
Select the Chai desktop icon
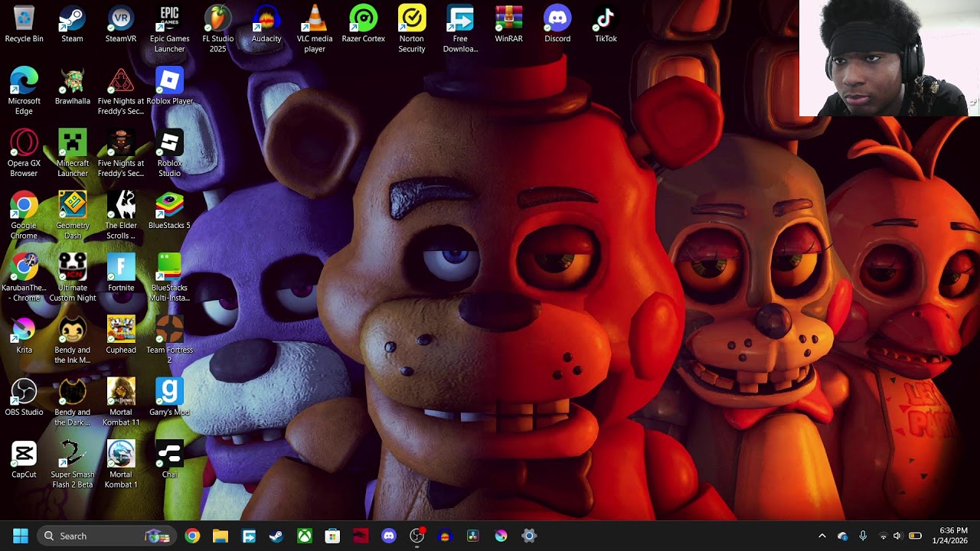coord(169,460)
